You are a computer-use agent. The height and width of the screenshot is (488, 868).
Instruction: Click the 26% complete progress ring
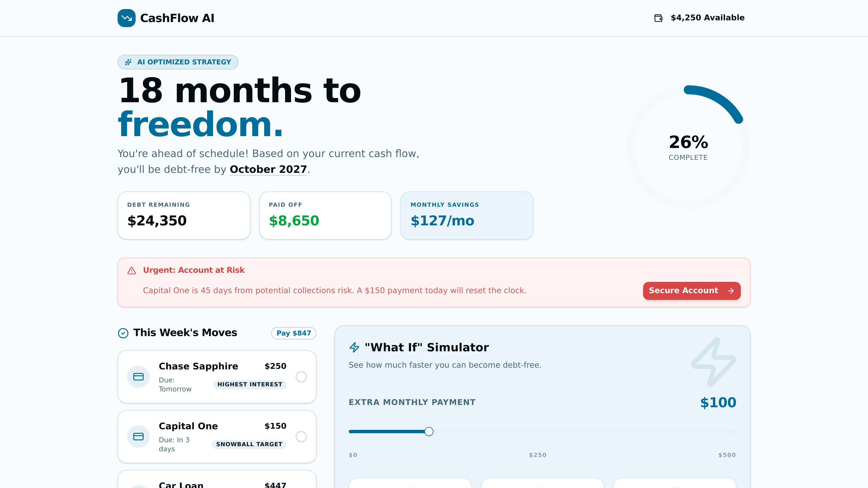click(x=688, y=147)
